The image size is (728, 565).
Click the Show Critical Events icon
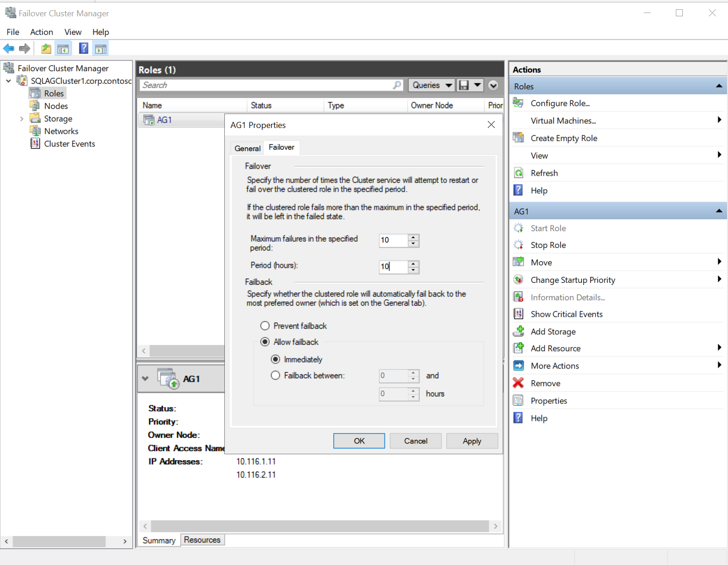click(x=519, y=314)
